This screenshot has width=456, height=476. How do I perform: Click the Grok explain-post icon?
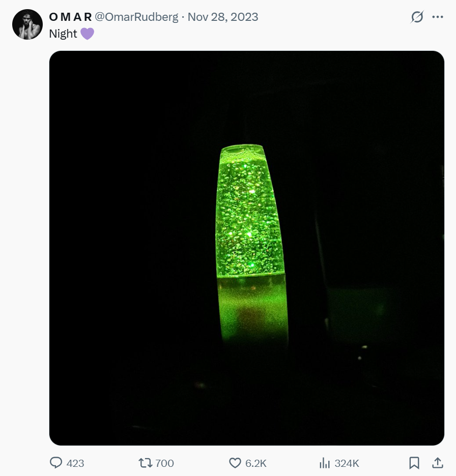[x=417, y=17]
